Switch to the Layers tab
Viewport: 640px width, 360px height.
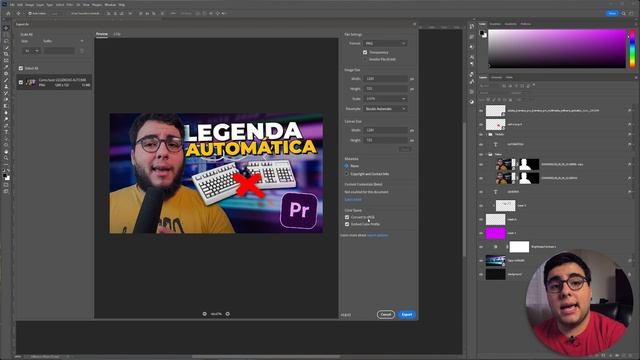click(483, 77)
